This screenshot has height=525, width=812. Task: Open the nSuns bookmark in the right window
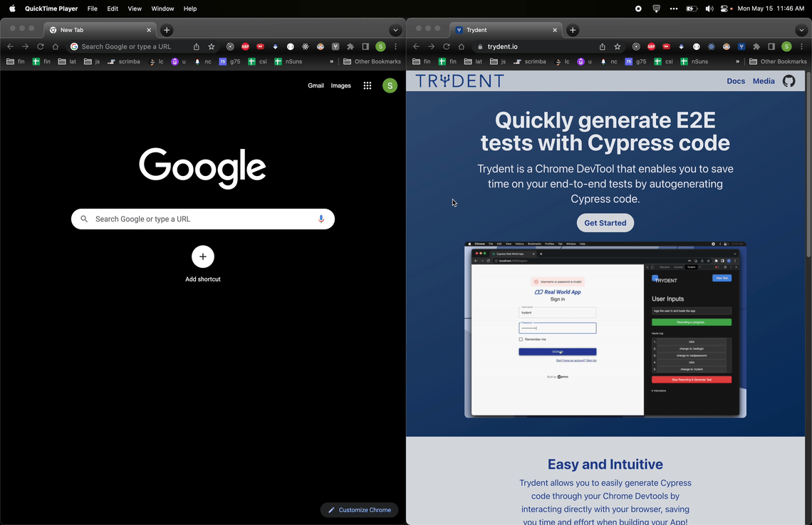point(694,61)
